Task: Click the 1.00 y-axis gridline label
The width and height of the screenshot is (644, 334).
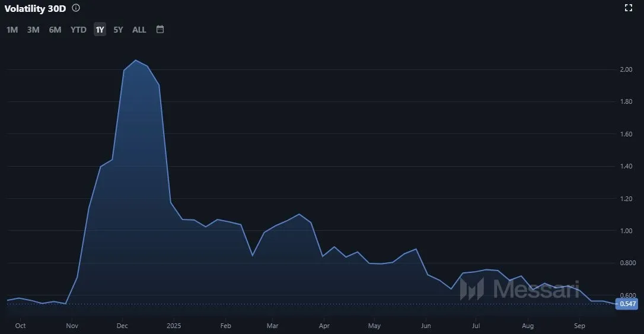Action: point(626,231)
